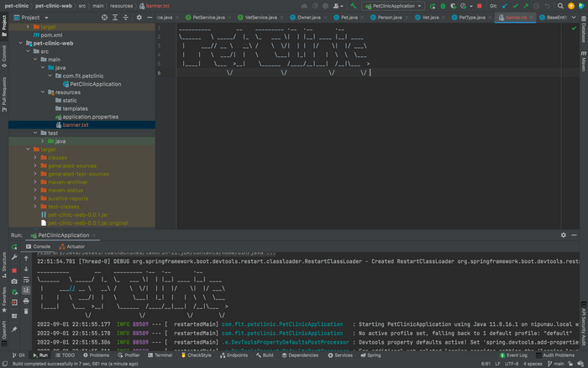Click the Exit icon in Run panel
Viewport: 588px width, 368px height.
coord(14,302)
